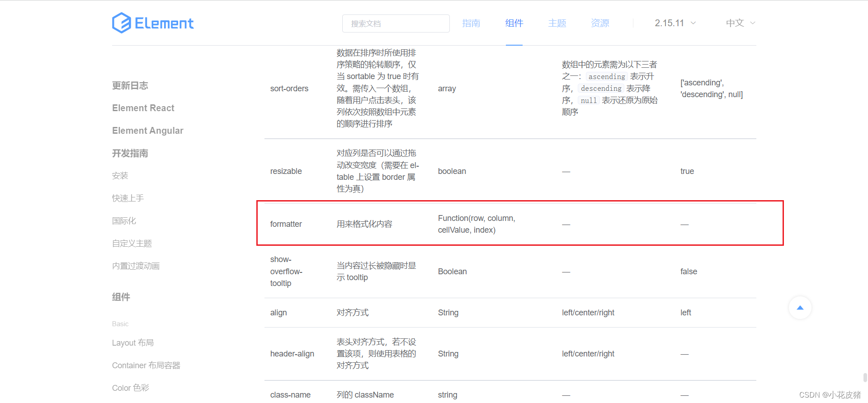Click the descending code tag
This screenshot has width=868, height=403.
601,89
